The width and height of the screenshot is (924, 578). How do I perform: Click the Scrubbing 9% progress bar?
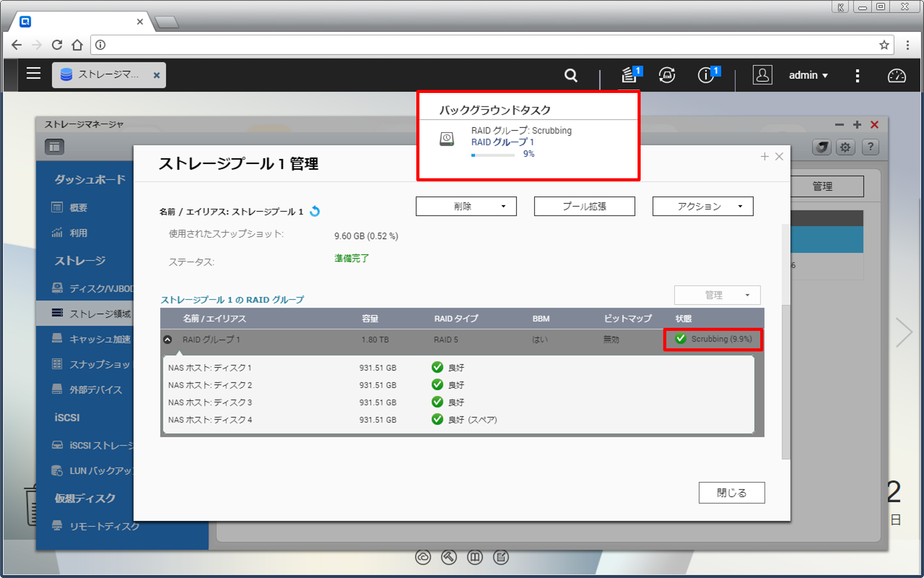493,155
